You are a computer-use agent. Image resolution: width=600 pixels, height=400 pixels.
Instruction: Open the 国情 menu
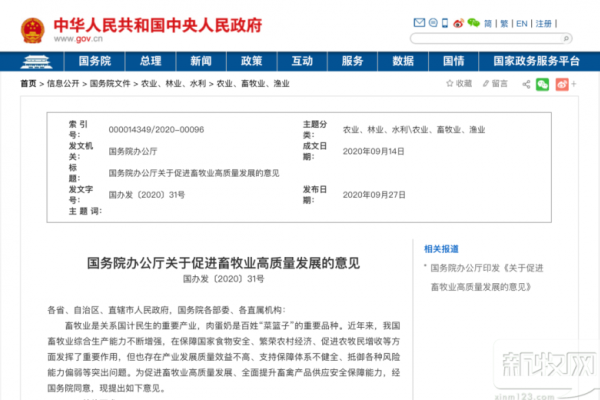point(453,61)
